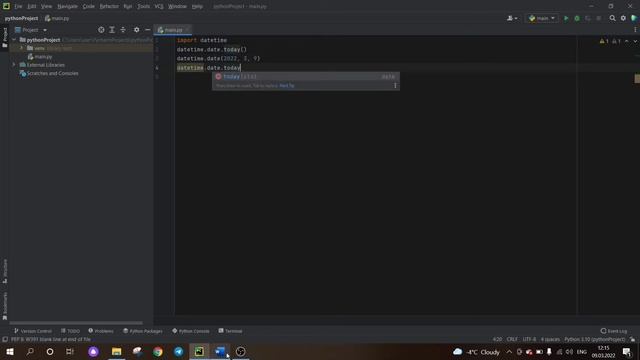The height and width of the screenshot is (360, 640).
Task: Open the View menu
Action: 47,7
